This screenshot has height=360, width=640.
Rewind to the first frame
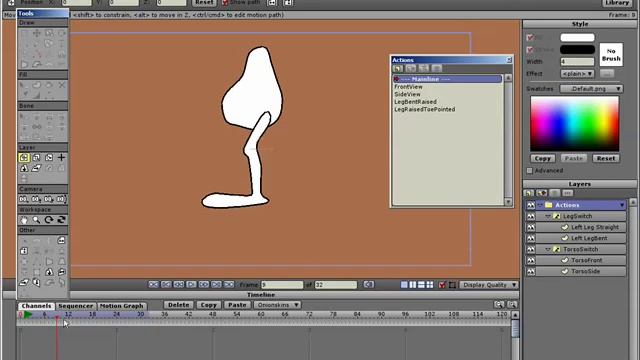(x=153, y=284)
